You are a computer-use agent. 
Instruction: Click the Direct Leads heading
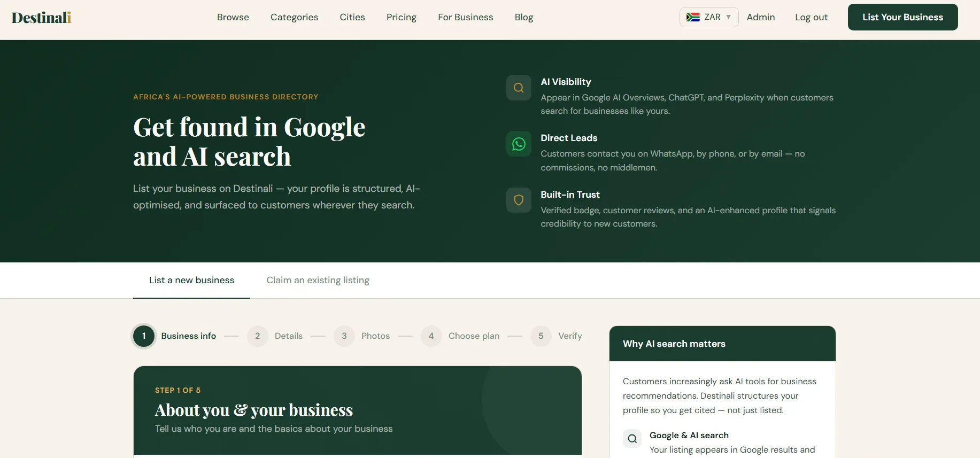pyautogui.click(x=569, y=138)
